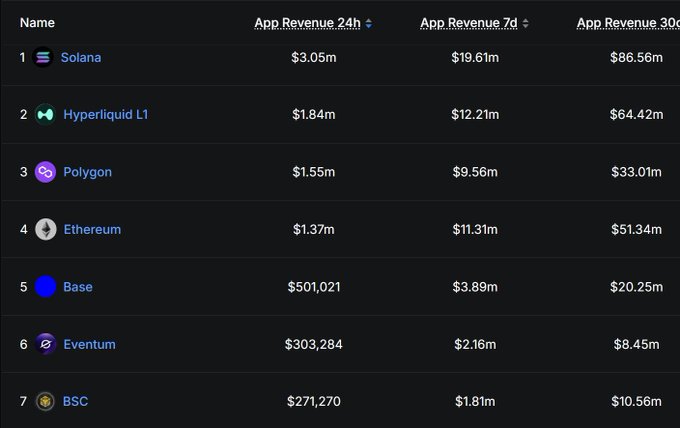The width and height of the screenshot is (680, 428).
Task: Click the Solana chain logo icon
Action: click(x=43, y=57)
